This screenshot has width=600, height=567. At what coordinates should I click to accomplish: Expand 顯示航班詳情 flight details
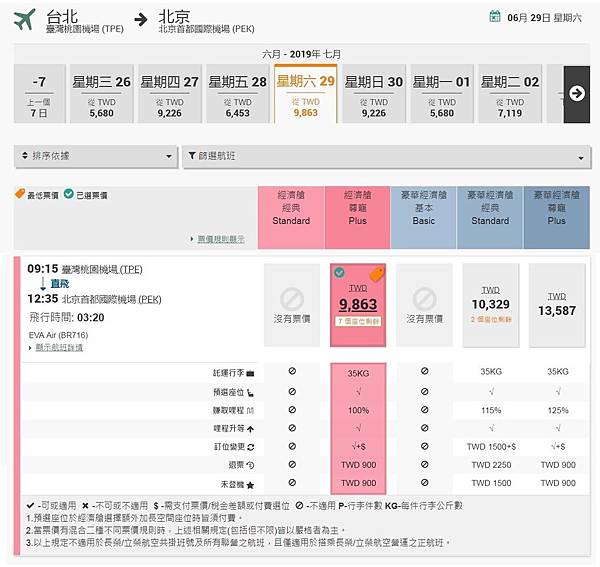(x=59, y=347)
